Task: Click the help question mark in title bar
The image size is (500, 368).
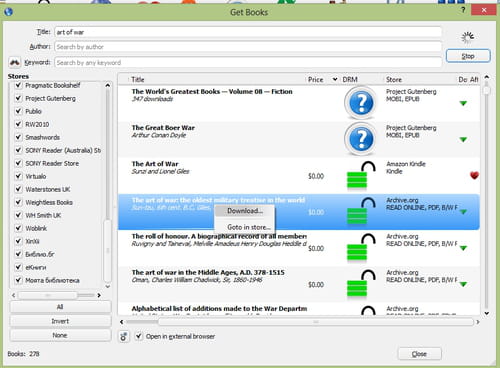Action: [463, 10]
